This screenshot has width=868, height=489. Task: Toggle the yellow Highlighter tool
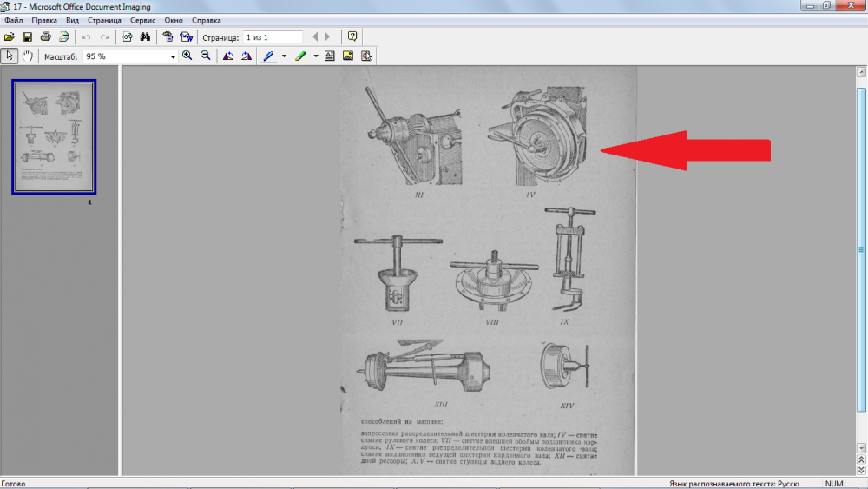pos(300,56)
